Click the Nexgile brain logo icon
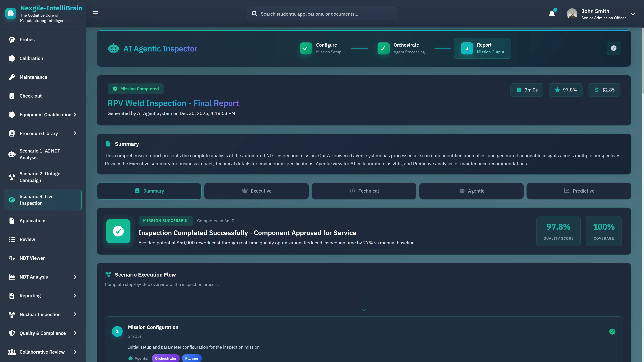The width and height of the screenshot is (644, 362). point(11,13)
